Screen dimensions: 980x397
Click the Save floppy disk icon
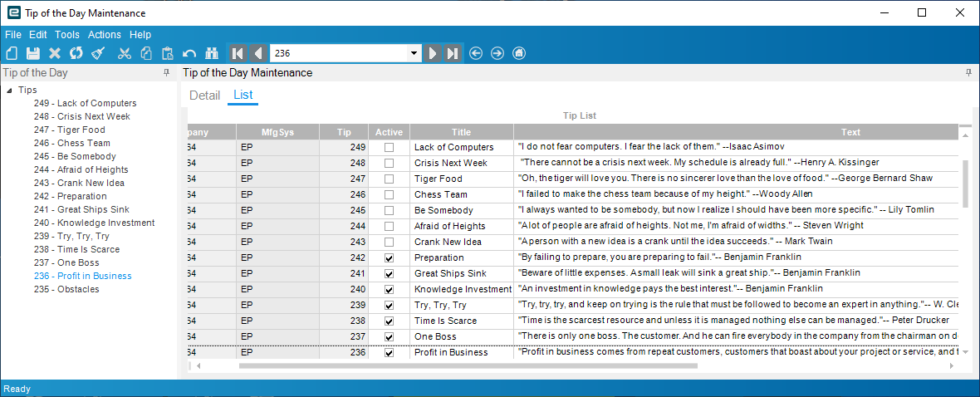[x=33, y=53]
